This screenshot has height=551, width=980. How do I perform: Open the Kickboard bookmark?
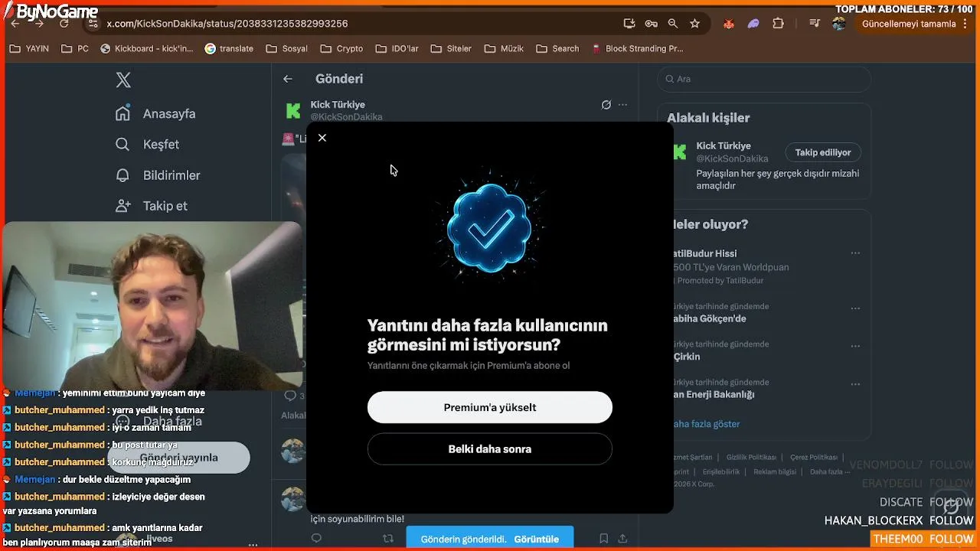point(147,48)
